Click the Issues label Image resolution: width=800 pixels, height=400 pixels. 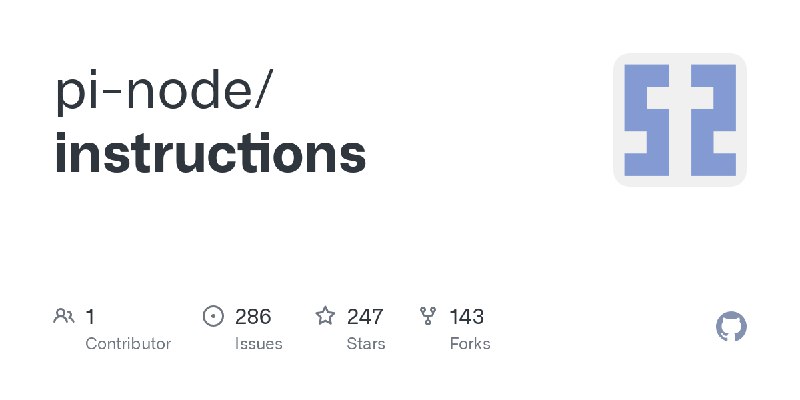click(x=259, y=344)
